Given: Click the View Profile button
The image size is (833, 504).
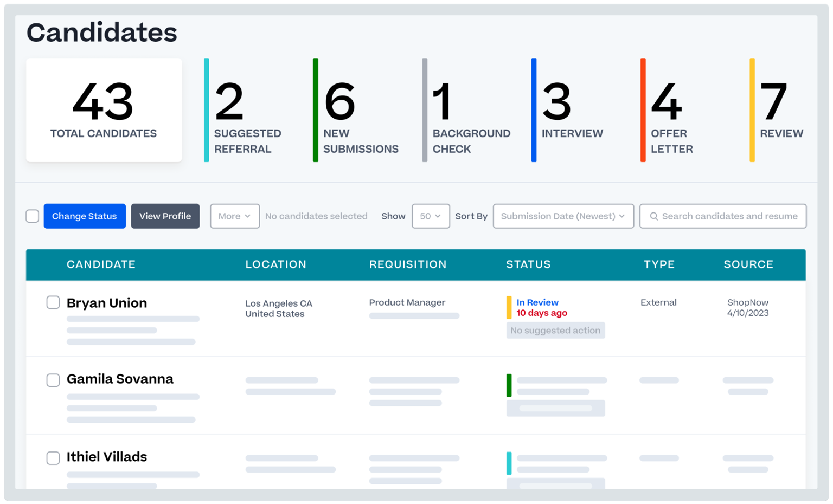Looking at the screenshot, I should click(165, 216).
